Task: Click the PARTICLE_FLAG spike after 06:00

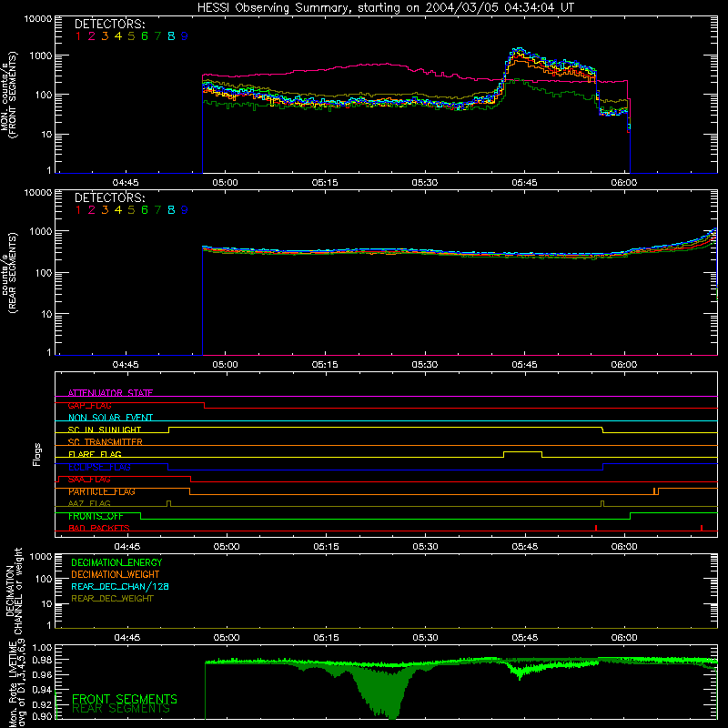Action: click(654, 491)
